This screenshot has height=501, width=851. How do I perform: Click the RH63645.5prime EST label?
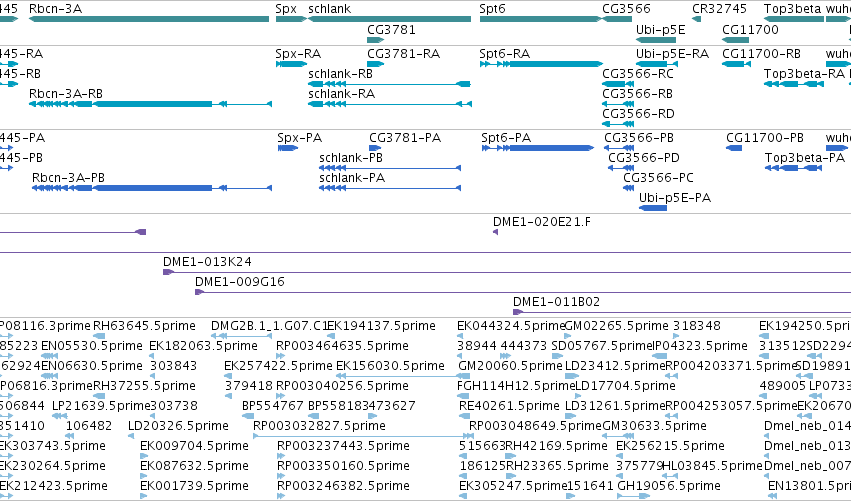click(x=144, y=326)
